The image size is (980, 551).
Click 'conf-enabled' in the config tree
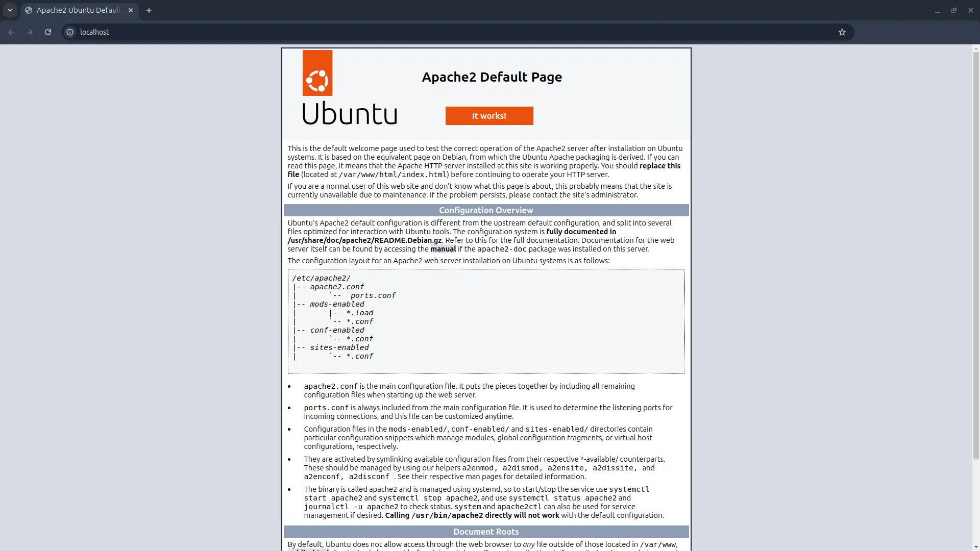tap(337, 330)
